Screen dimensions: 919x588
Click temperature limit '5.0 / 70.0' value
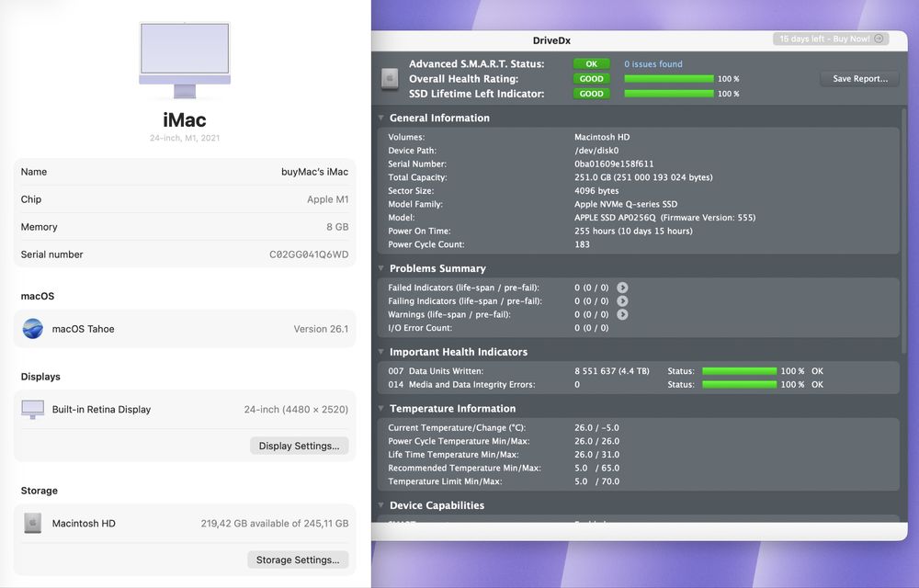click(596, 481)
